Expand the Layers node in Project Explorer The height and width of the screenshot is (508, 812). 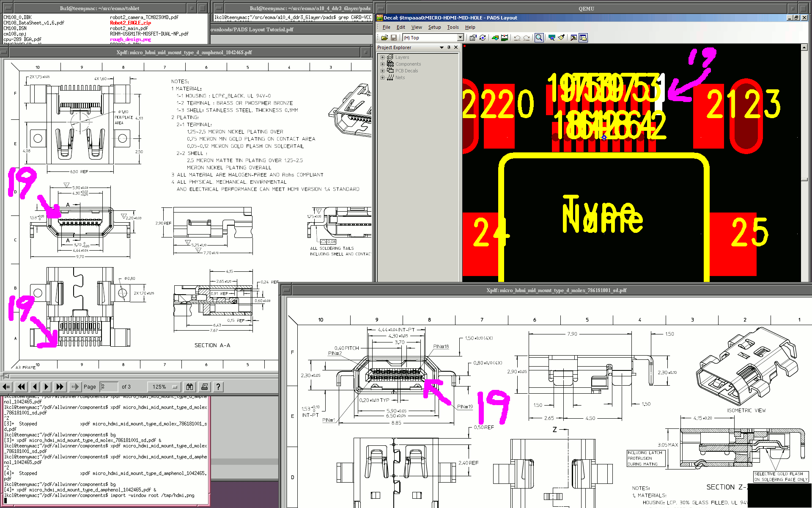382,57
